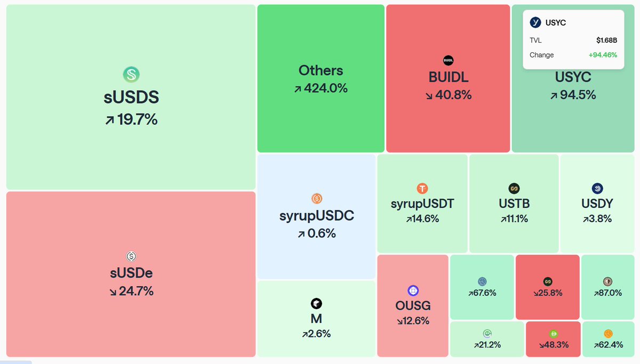This screenshot has height=364, width=640.
Task: Click the orange icon above 62.4%
Action: click(608, 334)
